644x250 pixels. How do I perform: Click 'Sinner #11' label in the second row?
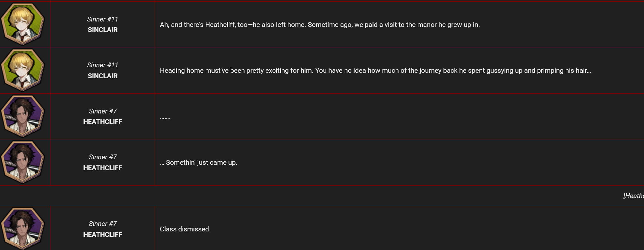coord(103,65)
